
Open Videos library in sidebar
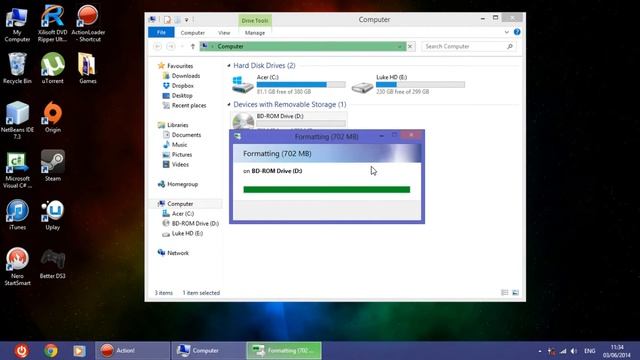pos(180,164)
